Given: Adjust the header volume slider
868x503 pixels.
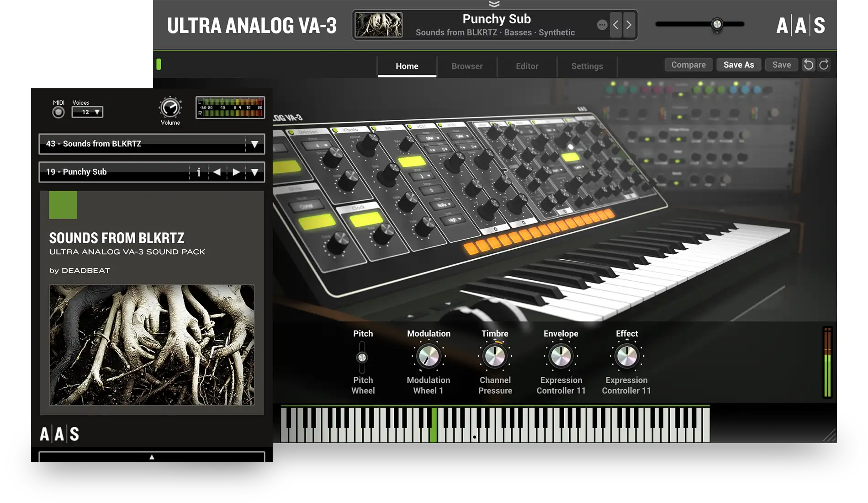Looking at the screenshot, I should point(717,24).
